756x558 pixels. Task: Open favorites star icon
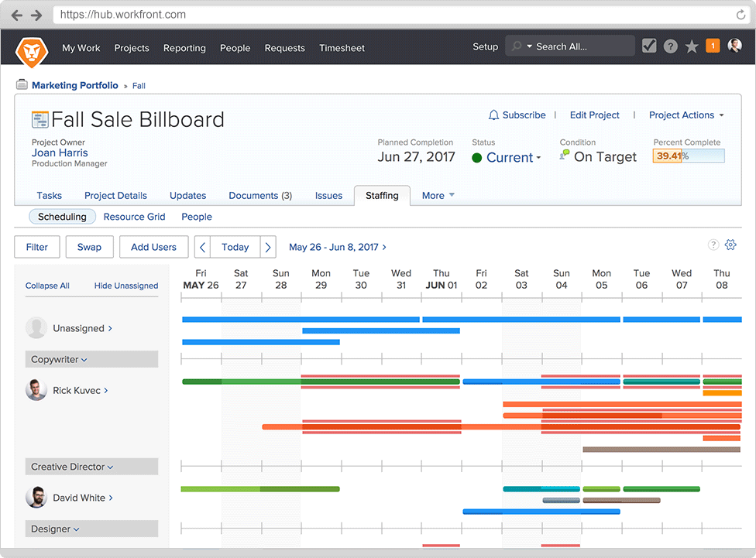[692, 46]
